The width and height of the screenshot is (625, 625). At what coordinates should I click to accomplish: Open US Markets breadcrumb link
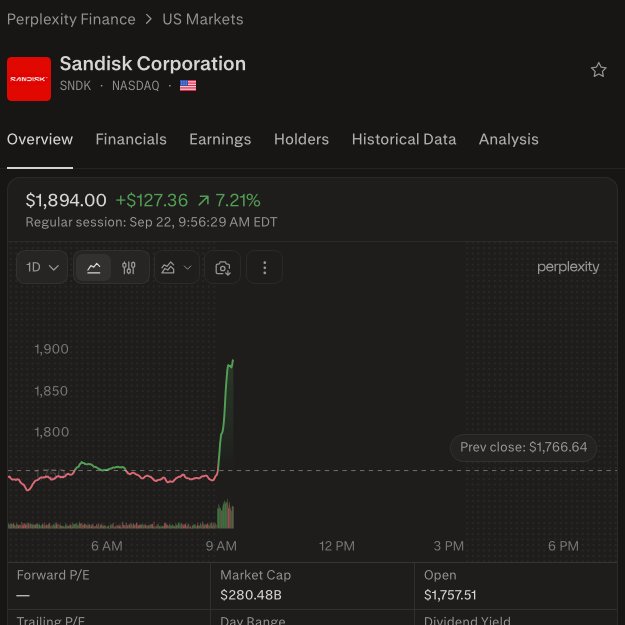point(203,19)
